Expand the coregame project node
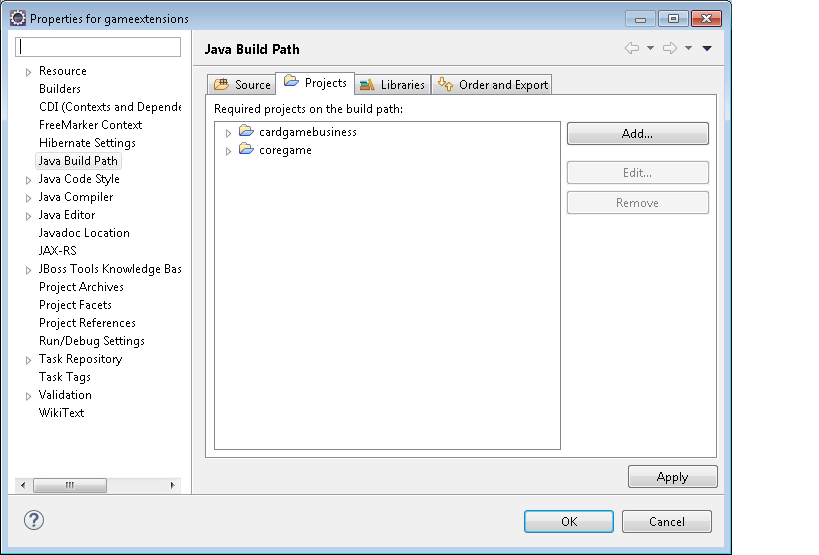 228,151
